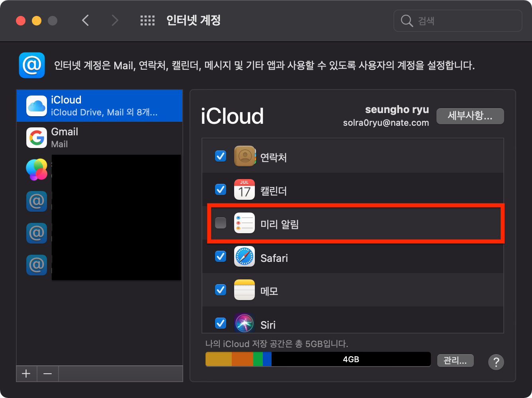Click the search magnifier icon
532x398 pixels.
pyautogui.click(x=407, y=21)
